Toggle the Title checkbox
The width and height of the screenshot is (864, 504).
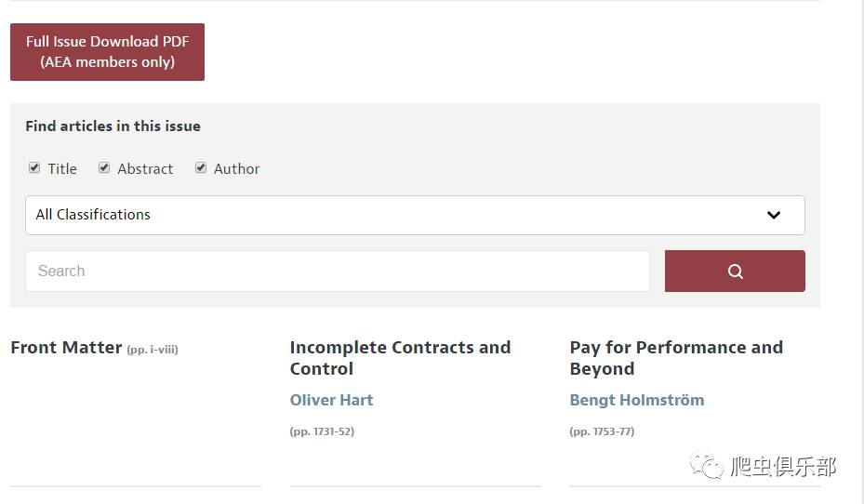click(34, 168)
